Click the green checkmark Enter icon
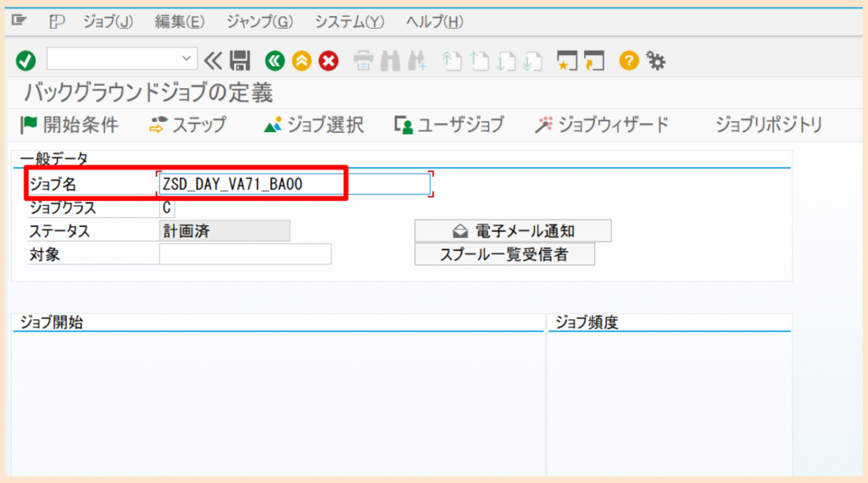This screenshot has width=868, height=483. [25, 61]
